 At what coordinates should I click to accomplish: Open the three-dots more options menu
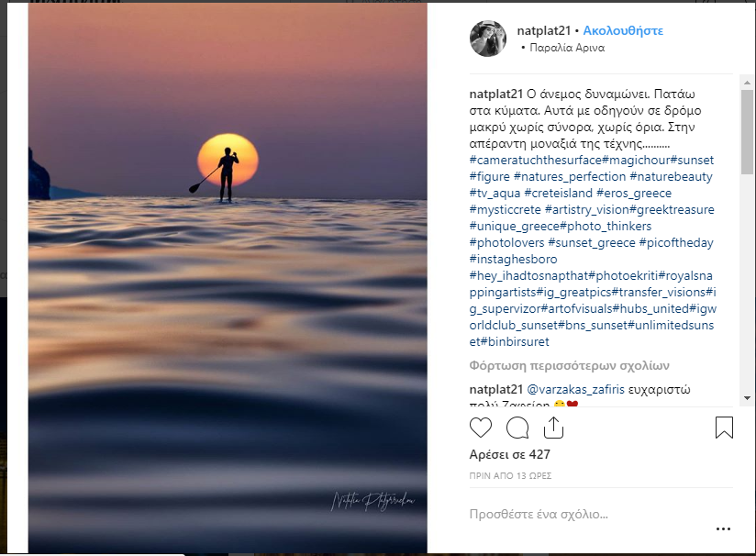coord(724,528)
